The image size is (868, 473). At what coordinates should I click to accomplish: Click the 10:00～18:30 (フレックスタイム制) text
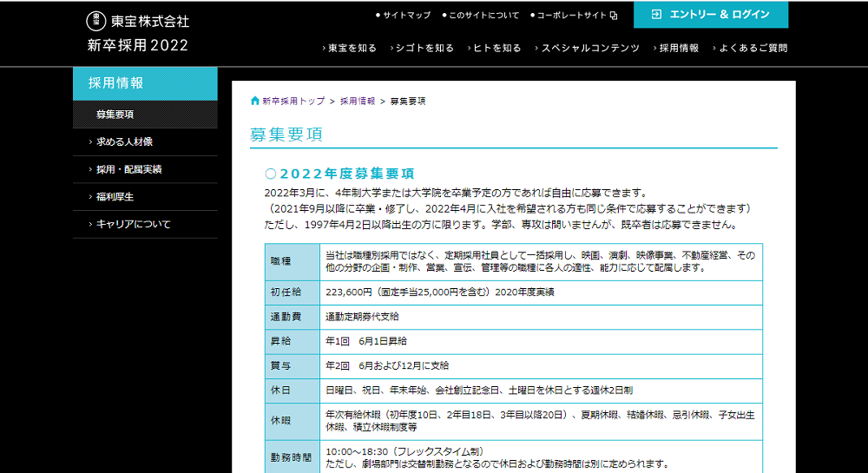(x=405, y=451)
